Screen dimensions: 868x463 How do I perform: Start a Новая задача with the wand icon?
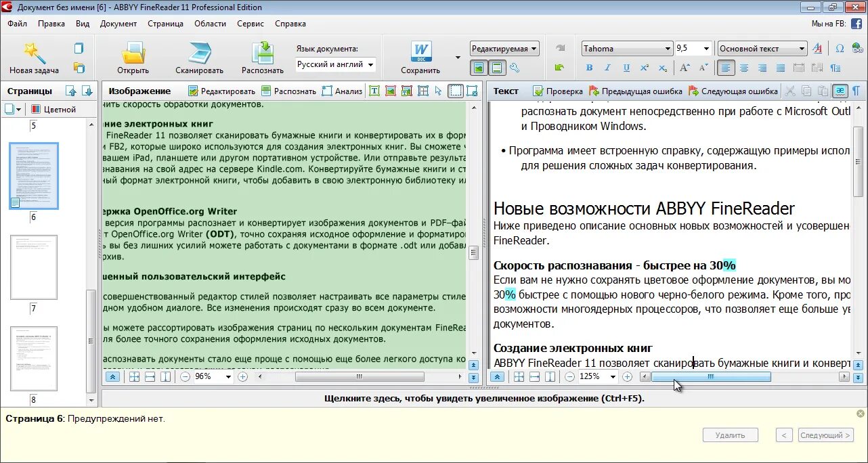point(34,52)
